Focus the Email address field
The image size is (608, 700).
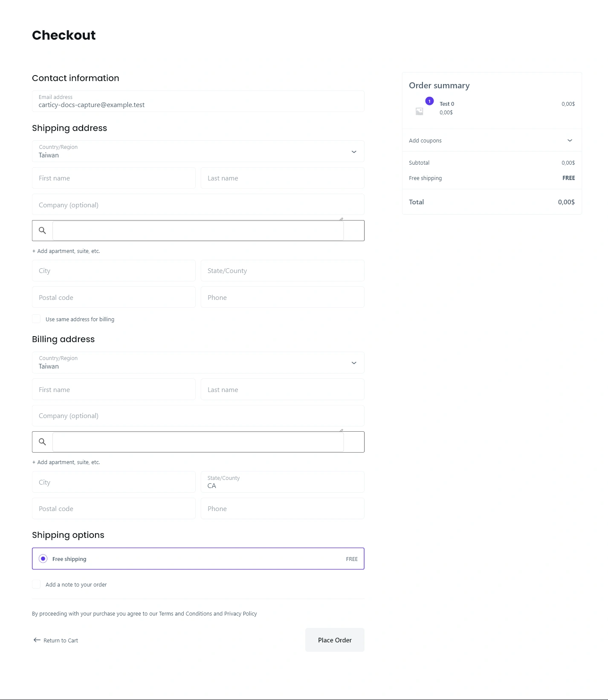click(x=198, y=101)
